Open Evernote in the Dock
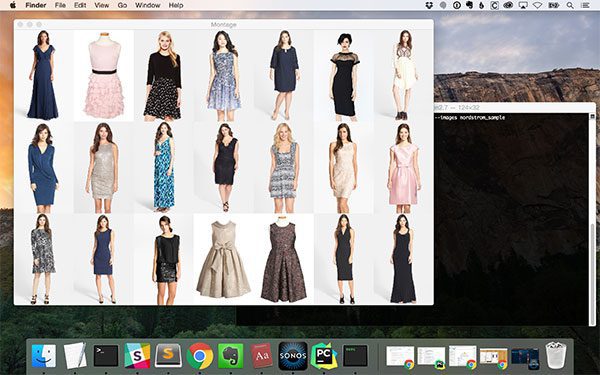The image size is (600, 375). [231, 356]
